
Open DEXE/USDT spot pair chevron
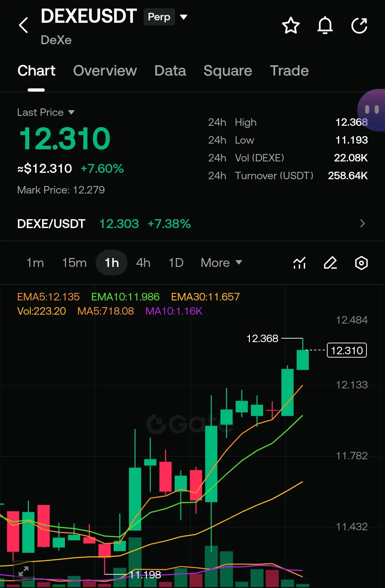click(363, 223)
